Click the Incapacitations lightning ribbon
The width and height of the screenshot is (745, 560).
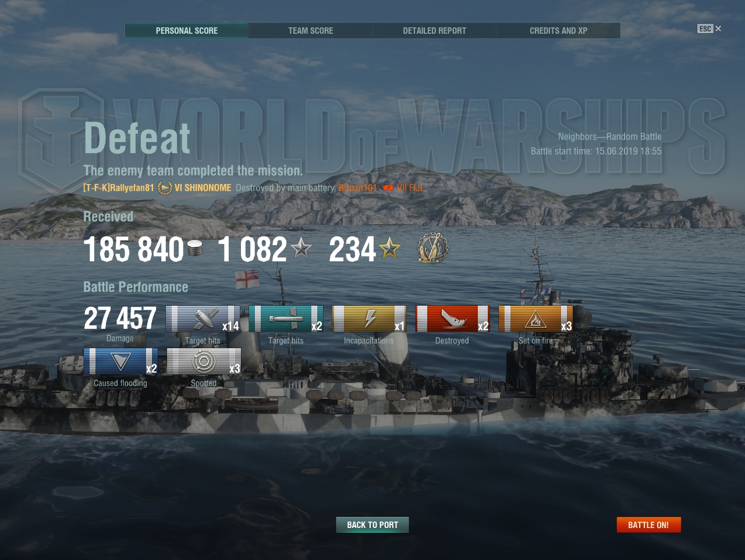click(x=369, y=319)
